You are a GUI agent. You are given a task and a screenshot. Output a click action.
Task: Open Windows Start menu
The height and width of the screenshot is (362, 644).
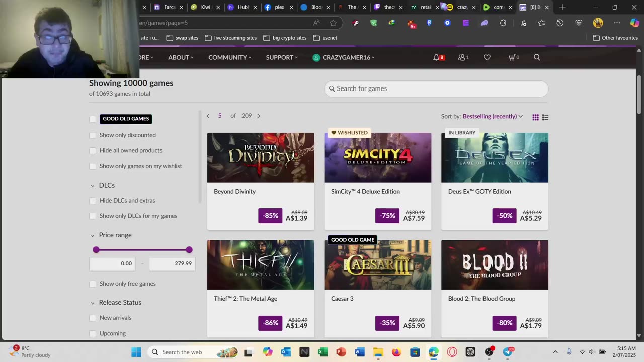click(136, 352)
